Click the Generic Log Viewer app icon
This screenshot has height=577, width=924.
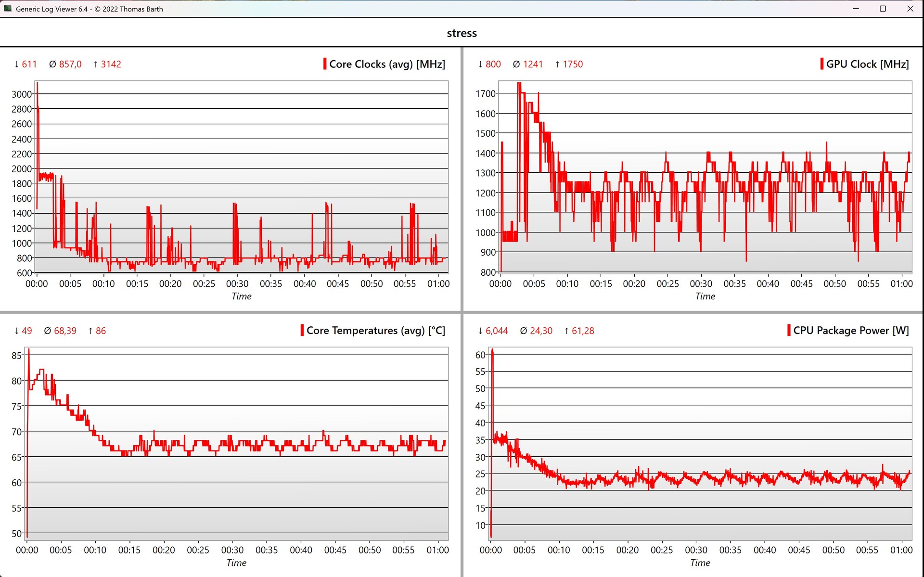click(x=8, y=9)
